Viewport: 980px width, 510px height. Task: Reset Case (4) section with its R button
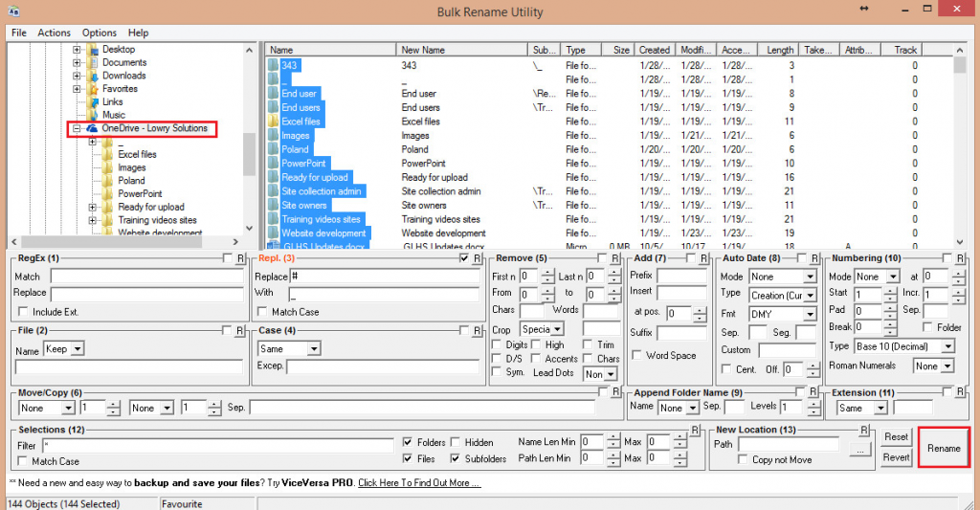click(x=477, y=331)
